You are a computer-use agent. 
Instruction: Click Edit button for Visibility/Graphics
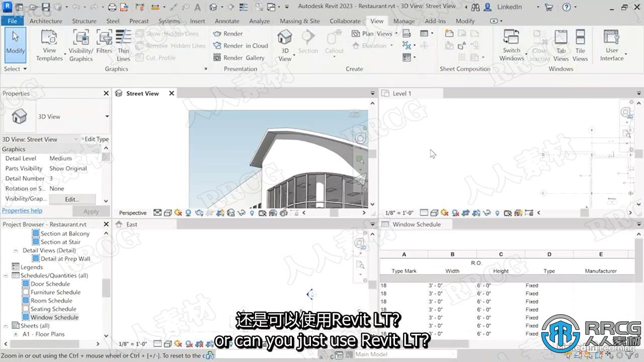[72, 199]
